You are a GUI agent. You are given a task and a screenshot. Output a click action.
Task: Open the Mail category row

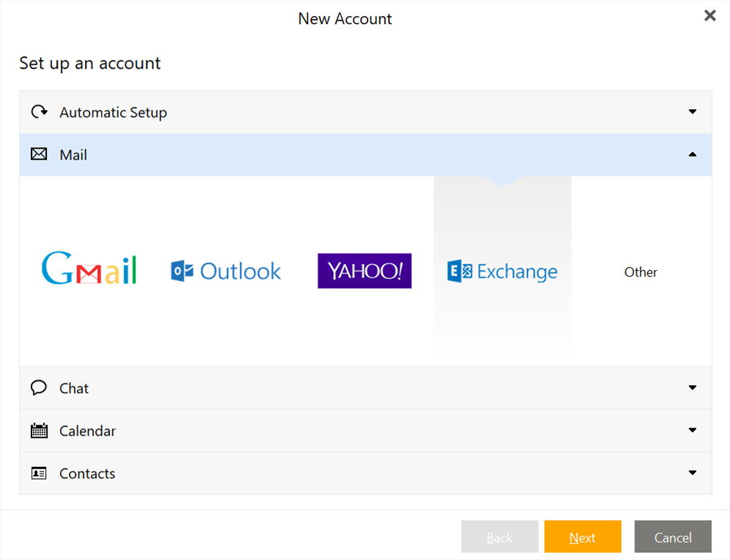tap(293, 154)
